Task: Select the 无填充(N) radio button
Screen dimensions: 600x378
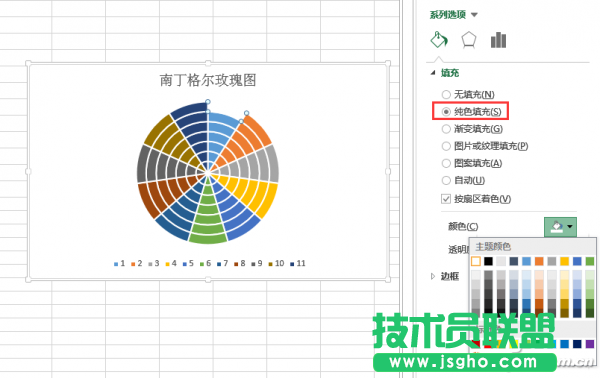Action: pos(446,94)
